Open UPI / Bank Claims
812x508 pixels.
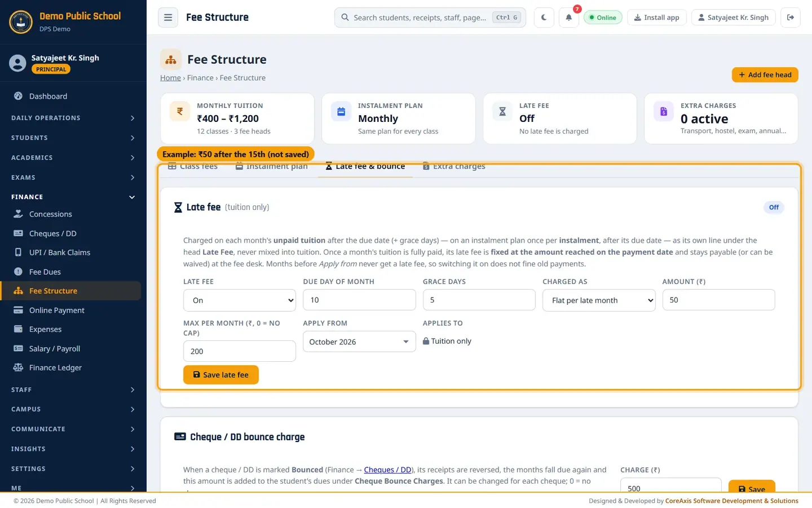[59, 253]
